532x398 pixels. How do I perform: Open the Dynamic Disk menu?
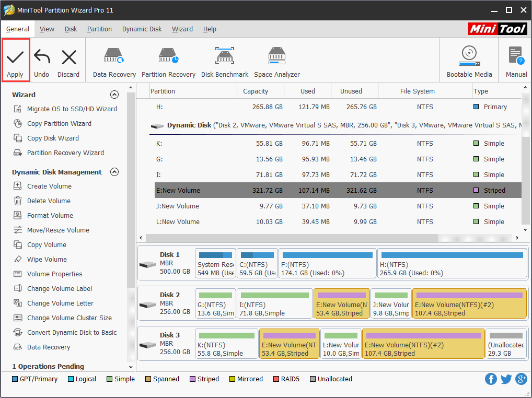point(142,29)
